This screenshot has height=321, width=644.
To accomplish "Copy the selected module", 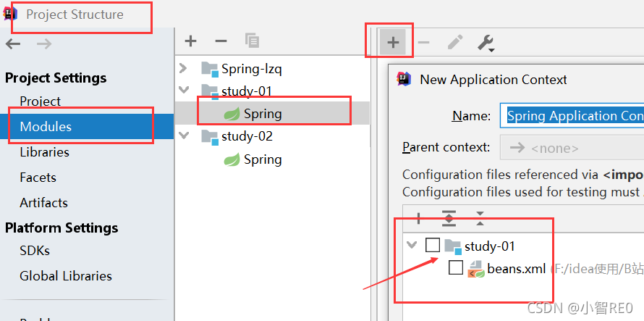I will [x=252, y=41].
